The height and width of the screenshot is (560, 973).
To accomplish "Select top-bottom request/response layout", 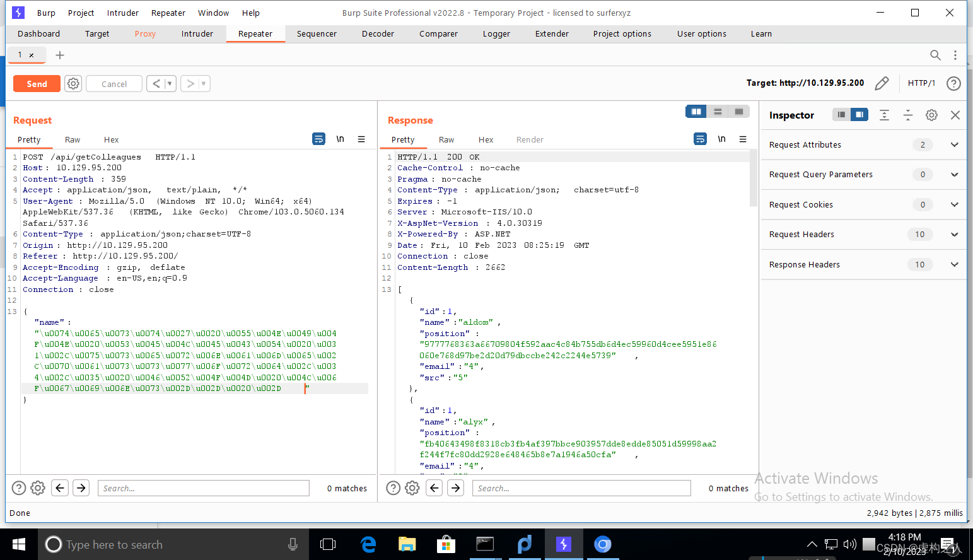I will tap(718, 112).
